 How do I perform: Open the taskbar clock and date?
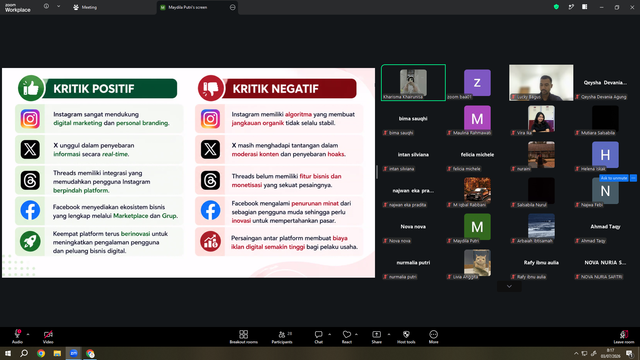pyautogui.click(x=611, y=353)
